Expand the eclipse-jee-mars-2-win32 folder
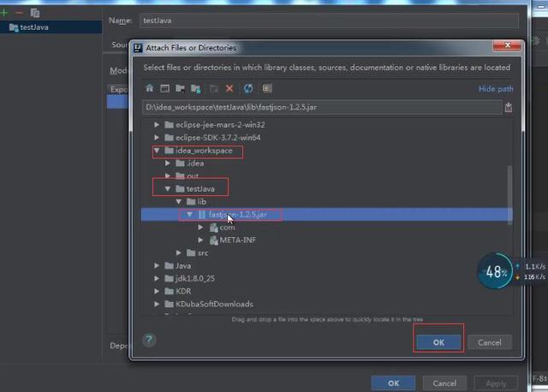548x392 pixels. (x=157, y=125)
